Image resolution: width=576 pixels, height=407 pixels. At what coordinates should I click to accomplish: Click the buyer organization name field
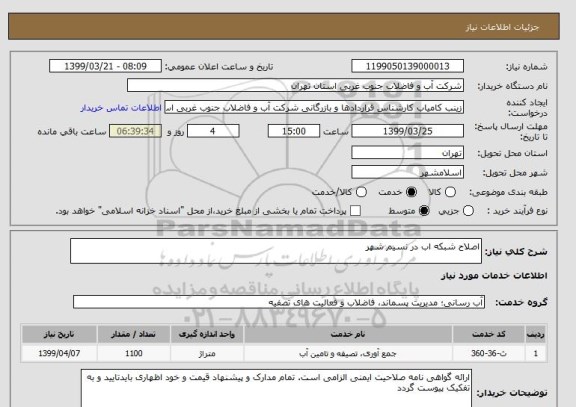pos(295,86)
